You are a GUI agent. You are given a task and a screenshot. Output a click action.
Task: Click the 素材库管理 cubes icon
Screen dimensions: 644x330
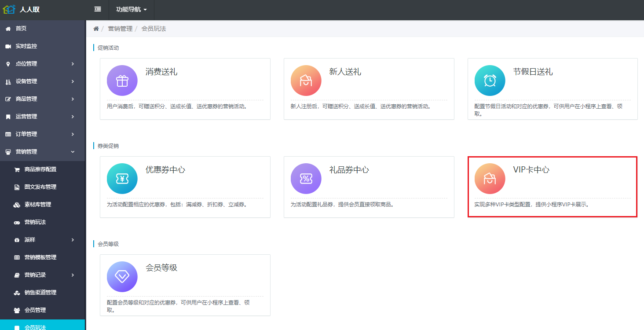tap(17, 205)
